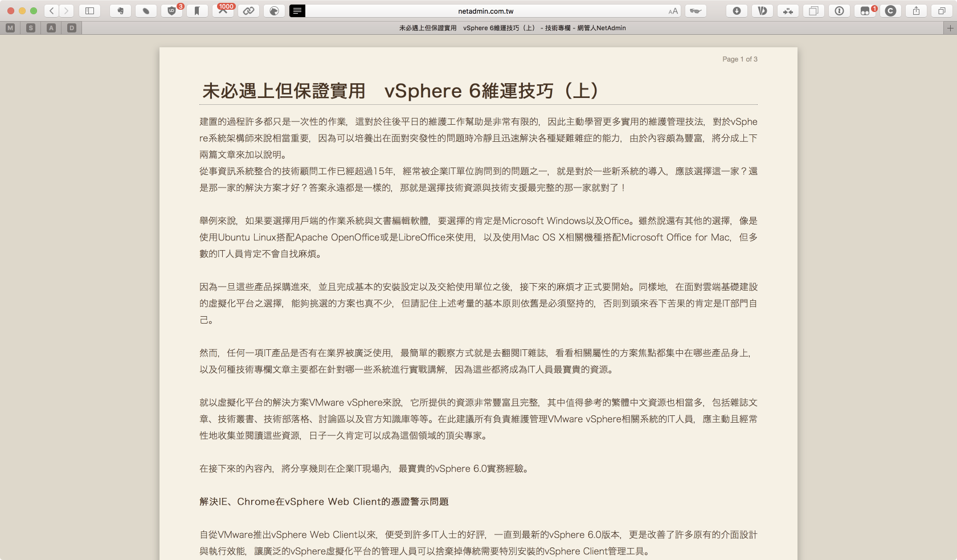Screen dimensions: 957x560
Task: Open the uBlock shield extension
Action: (x=172, y=11)
